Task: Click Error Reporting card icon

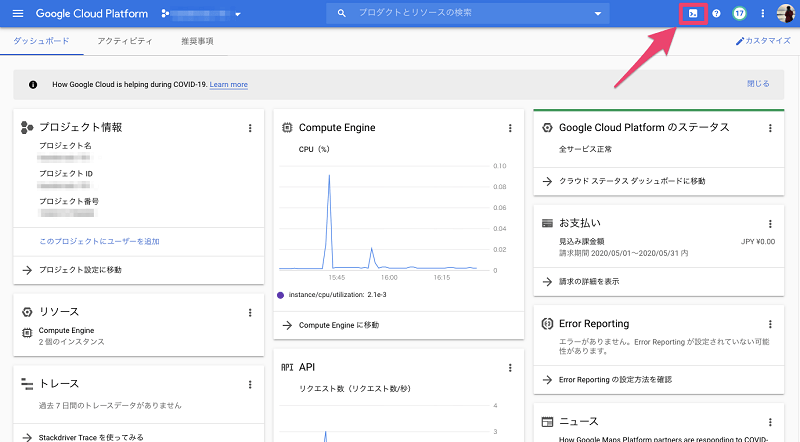Action: pos(547,324)
